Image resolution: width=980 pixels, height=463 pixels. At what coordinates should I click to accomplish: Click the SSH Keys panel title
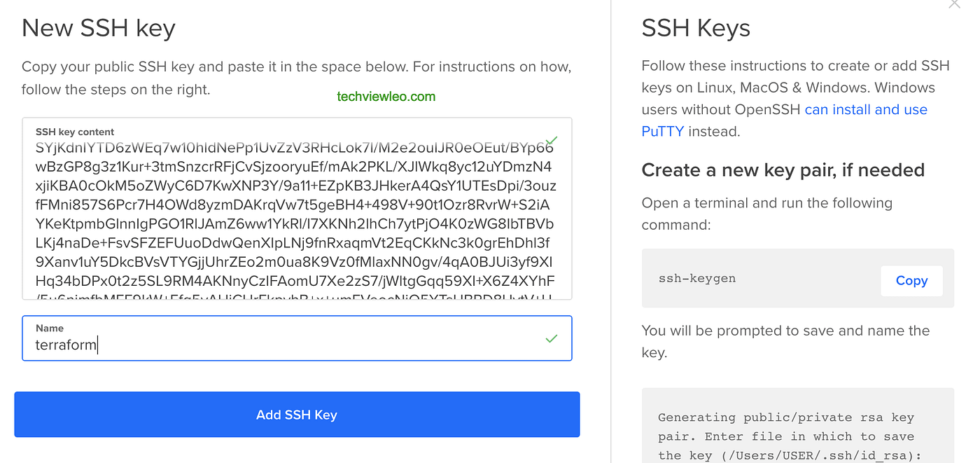(696, 29)
